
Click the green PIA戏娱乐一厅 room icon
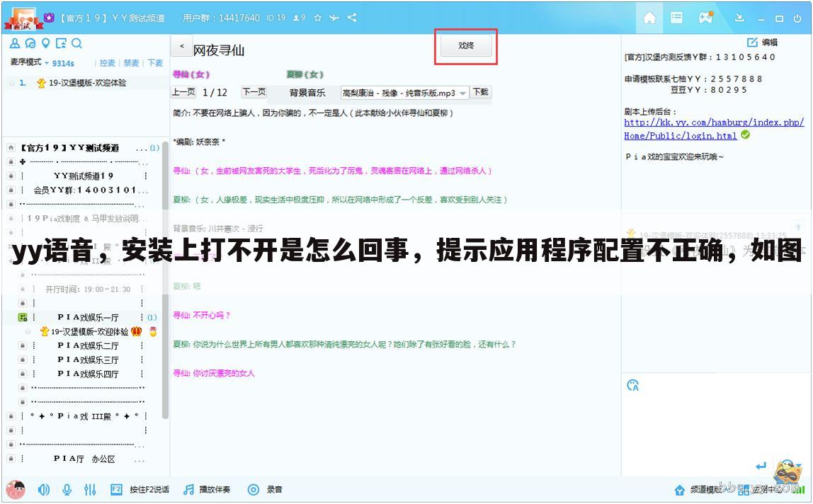point(22,317)
